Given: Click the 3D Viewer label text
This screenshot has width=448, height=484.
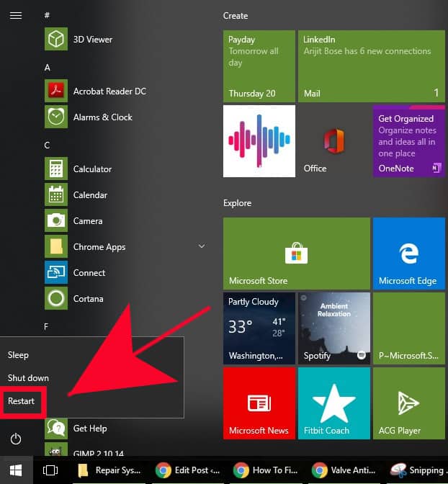Looking at the screenshot, I should [93, 40].
